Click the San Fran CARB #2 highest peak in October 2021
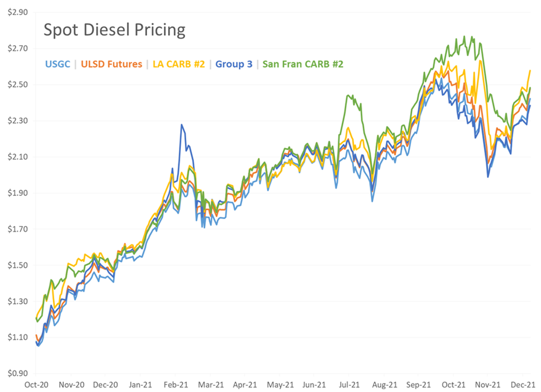541x392 pixels. (x=464, y=36)
